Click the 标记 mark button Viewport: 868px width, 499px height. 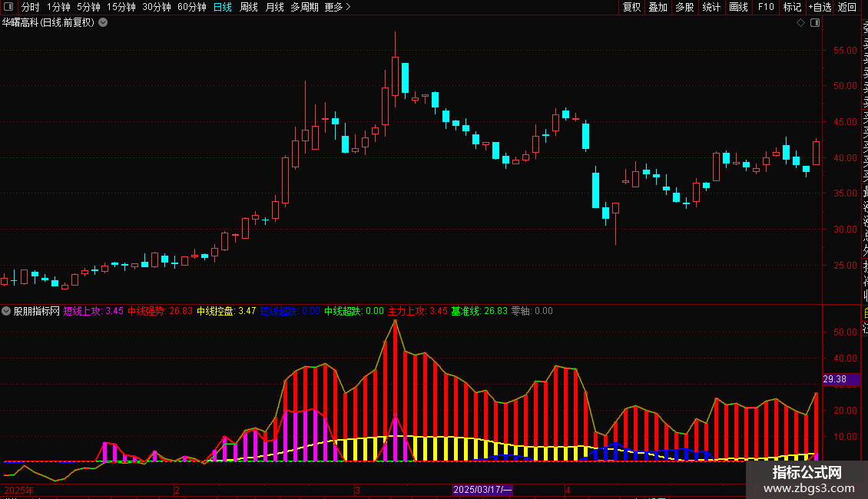pos(792,7)
